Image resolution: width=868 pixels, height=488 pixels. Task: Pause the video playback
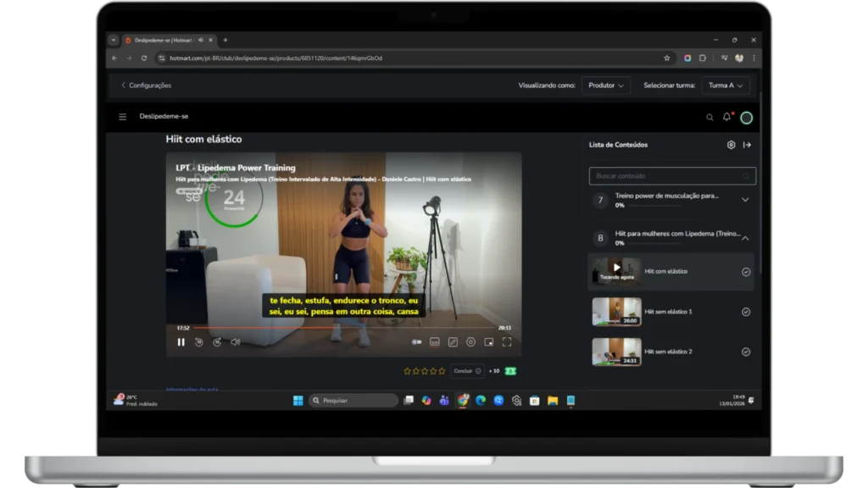tap(181, 342)
